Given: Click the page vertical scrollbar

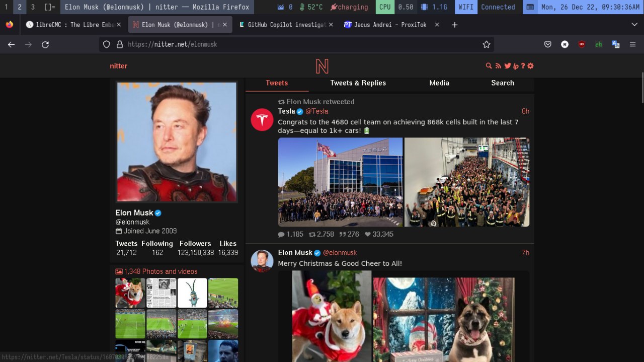Looking at the screenshot, I should [x=642, y=88].
